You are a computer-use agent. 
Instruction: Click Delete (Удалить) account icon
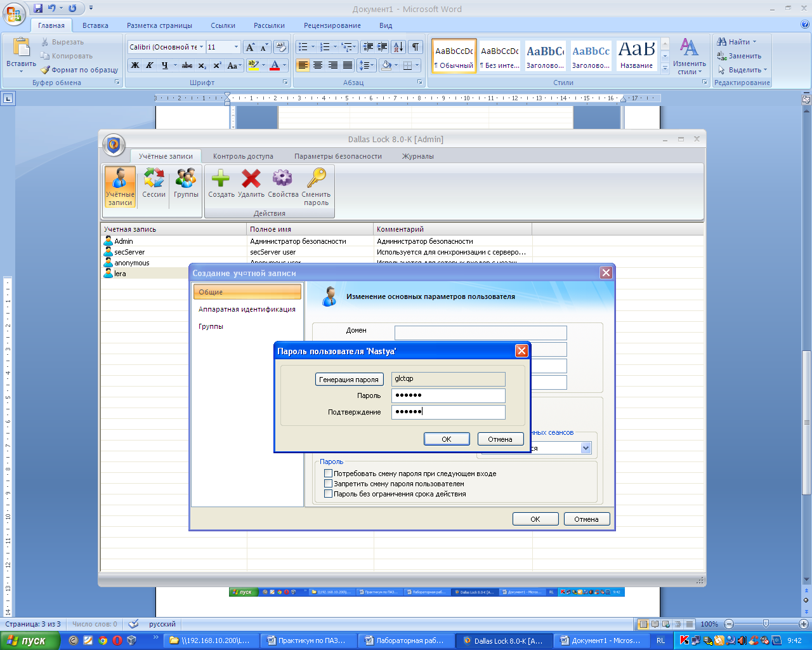251,184
